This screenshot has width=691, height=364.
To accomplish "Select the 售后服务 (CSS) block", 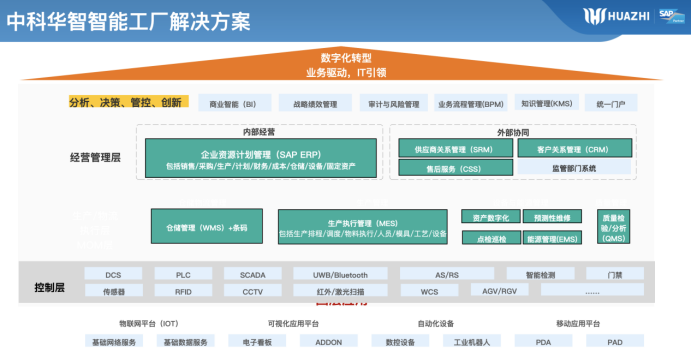I will click(x=456, y=168).
